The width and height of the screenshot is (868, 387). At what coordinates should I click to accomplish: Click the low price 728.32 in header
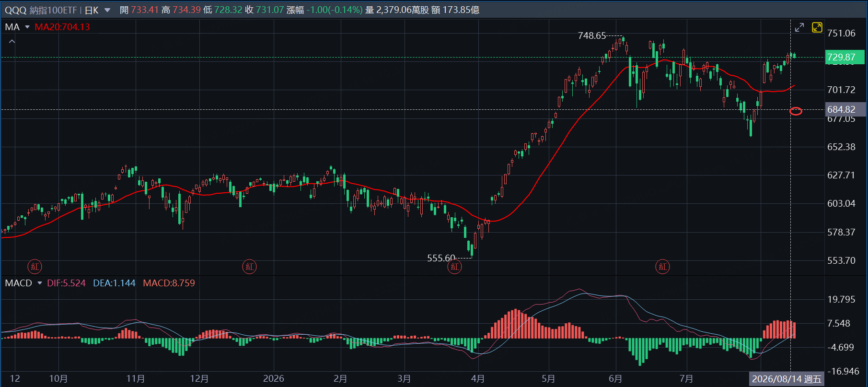coord(229,10)
